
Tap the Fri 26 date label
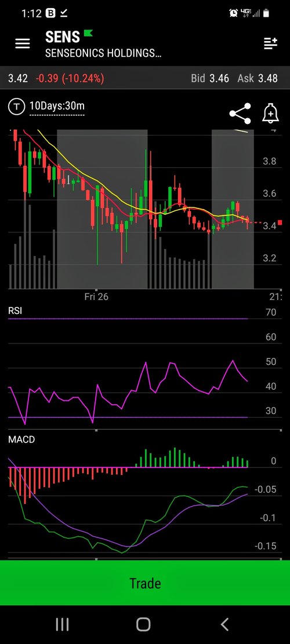[96, 297]
